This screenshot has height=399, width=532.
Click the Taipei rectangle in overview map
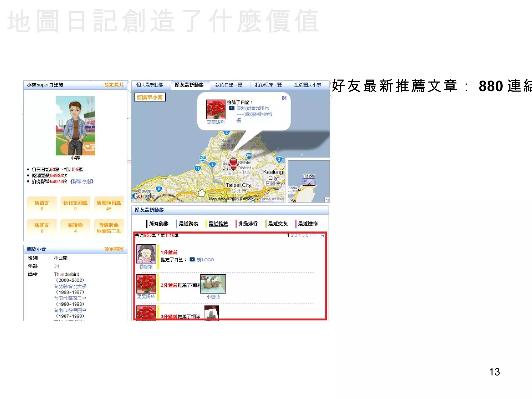click(309, 182)
